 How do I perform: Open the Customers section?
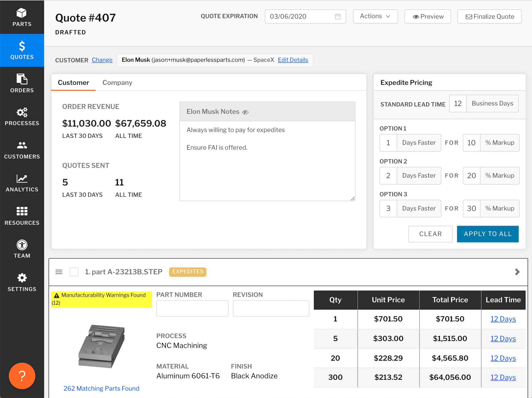click(22, 150)
